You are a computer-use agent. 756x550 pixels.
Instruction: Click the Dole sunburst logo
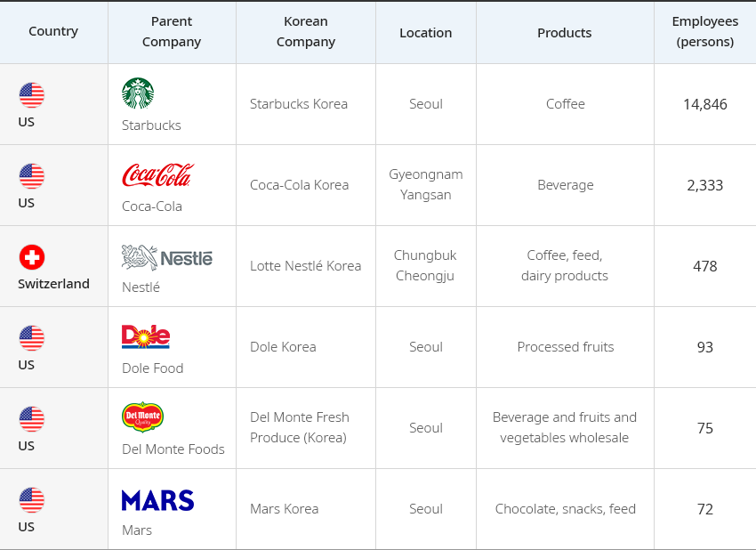pyautogui.click(x=146, y=336)
